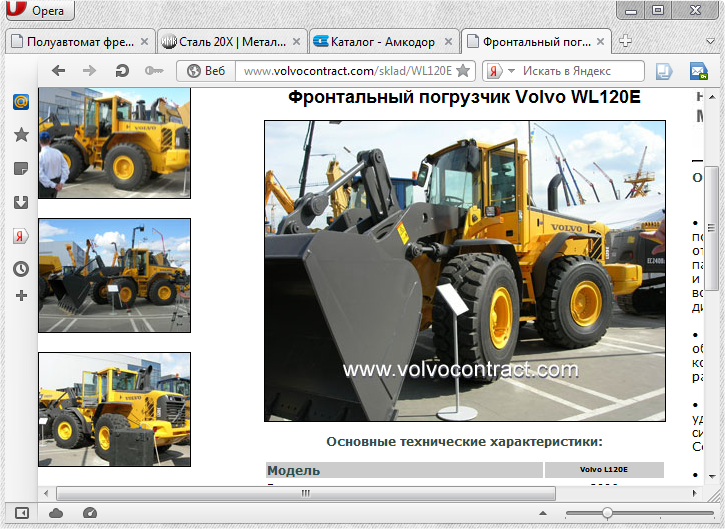Open bottom thumbnail of loader rear view

click(114, 410)
